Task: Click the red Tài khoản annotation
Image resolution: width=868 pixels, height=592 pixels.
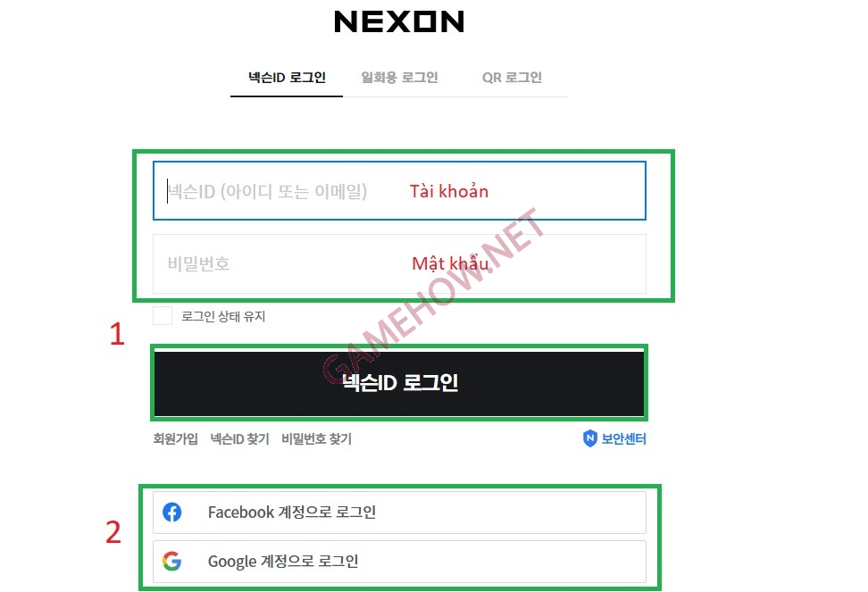Action: [x=449, y=191]
